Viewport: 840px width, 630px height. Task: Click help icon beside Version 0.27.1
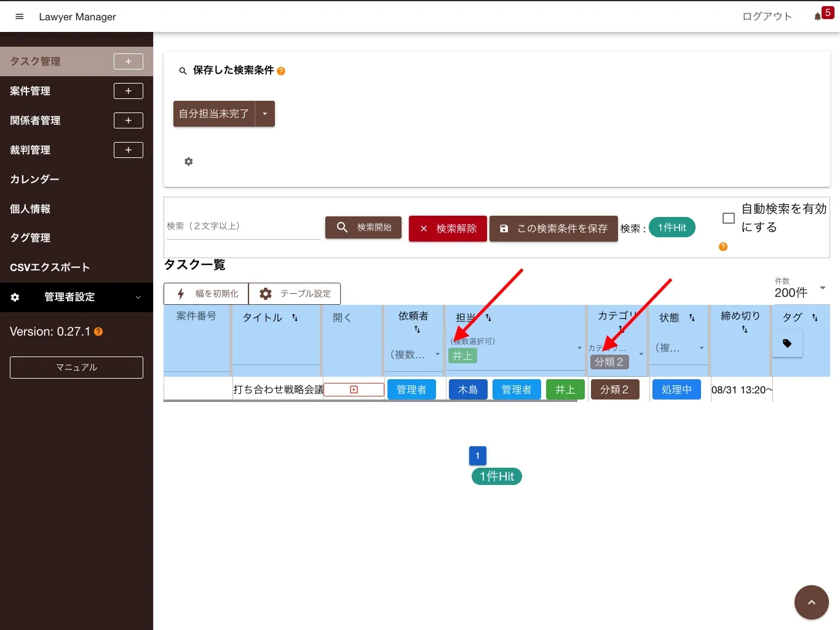[98, 332]
